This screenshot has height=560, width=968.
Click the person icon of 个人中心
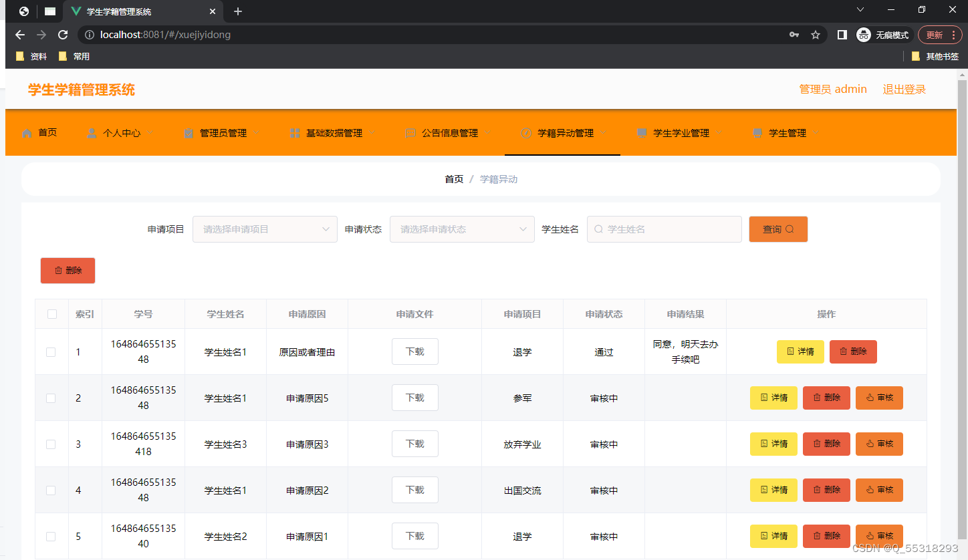[92, 133]
